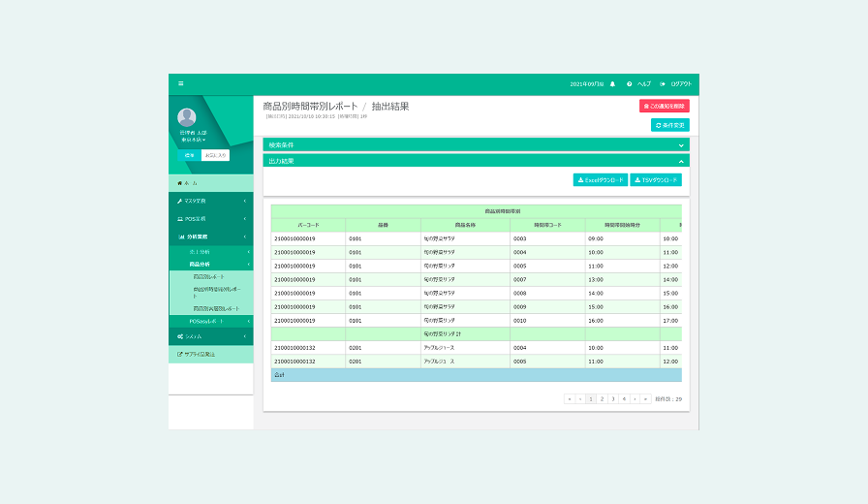Click the 条件変更 button
868x504 pixels.
tap(669, 125)
